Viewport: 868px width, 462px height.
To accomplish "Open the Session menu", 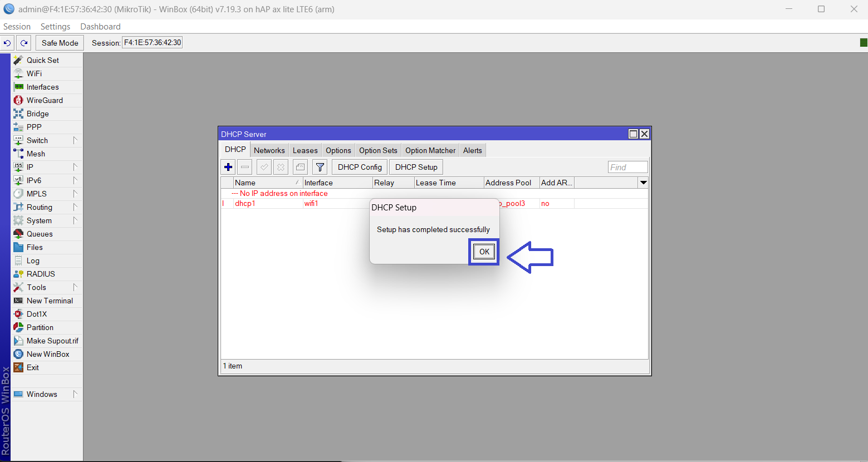I will click(x=17, y=27).
